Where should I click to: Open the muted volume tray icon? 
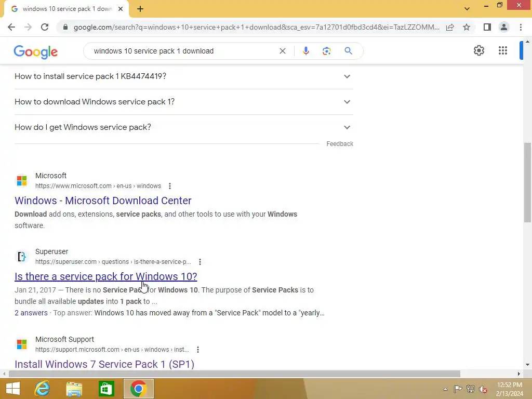(483, 389)
